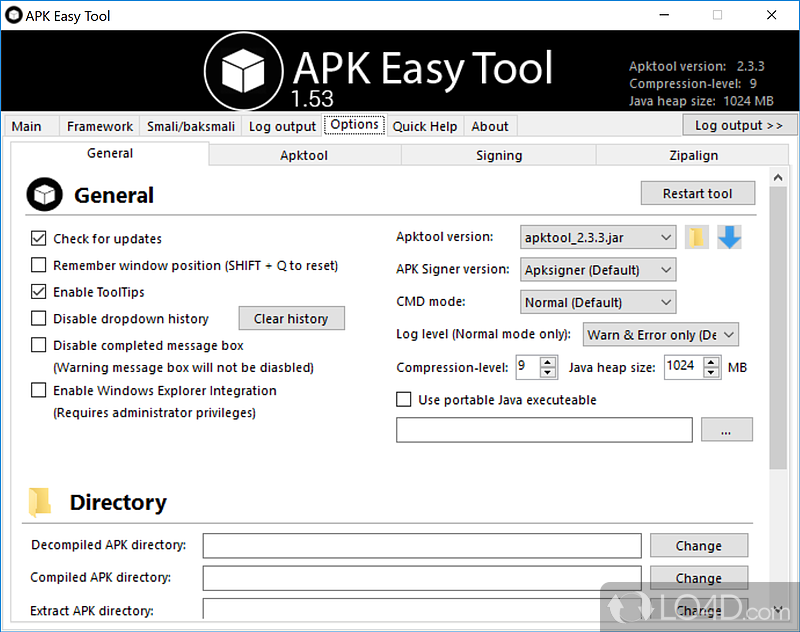Screen dimensions: 800x632
Task: Toggle Use portable Java executable checkbox
Action: [x=404, y=400]
